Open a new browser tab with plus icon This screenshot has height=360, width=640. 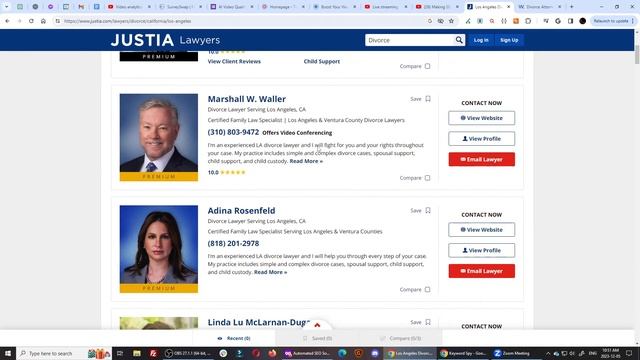coord(571,7)
